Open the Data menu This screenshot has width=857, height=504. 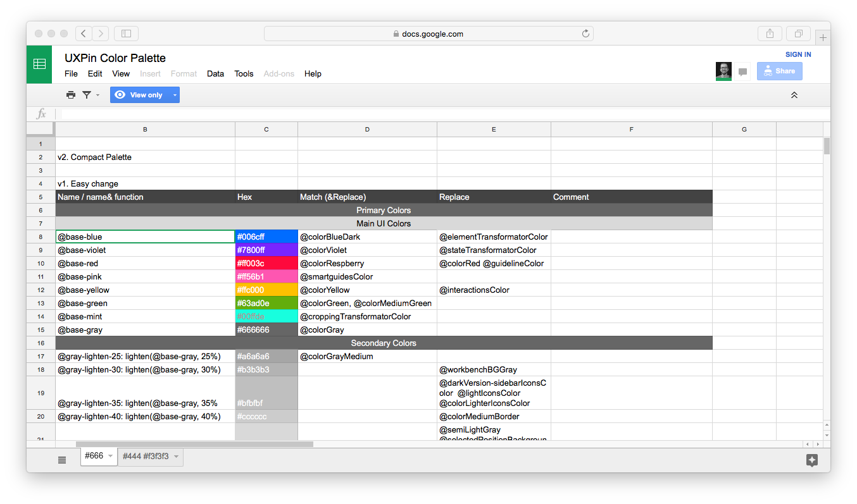tap(215, 73)
